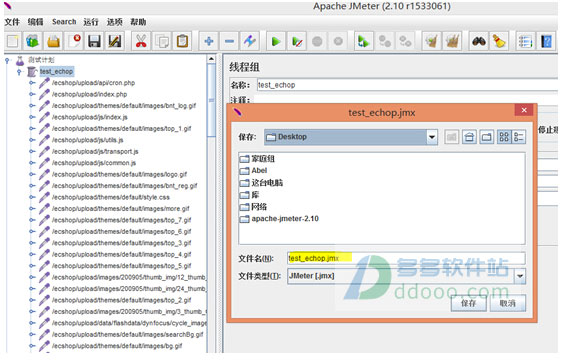Click Remote Shutdown All icon

[405, 42]
